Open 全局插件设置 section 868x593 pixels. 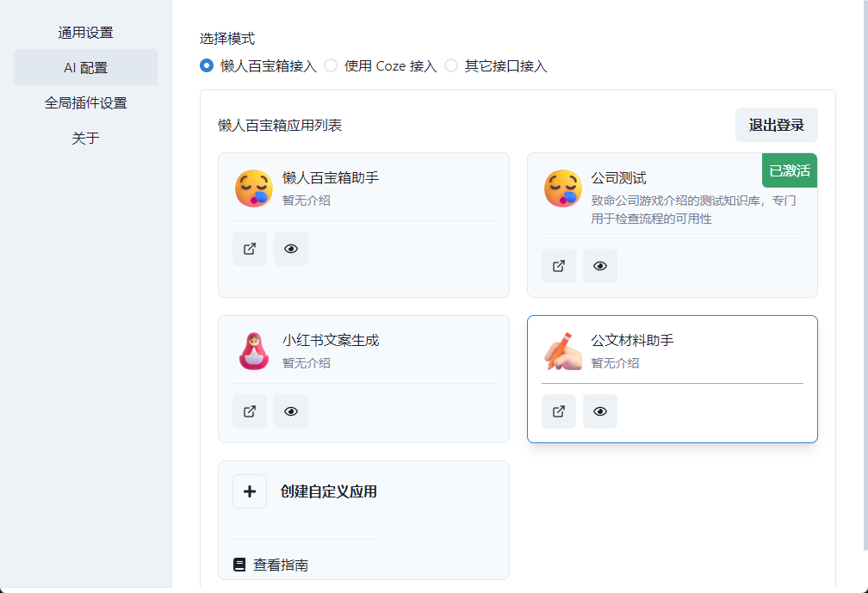(x=85, y=102)
